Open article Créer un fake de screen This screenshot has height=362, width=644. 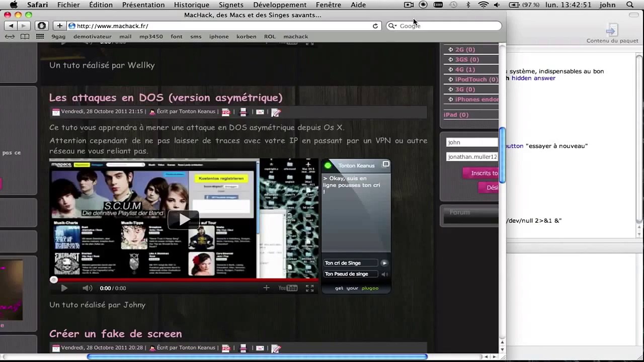point(116,334)
